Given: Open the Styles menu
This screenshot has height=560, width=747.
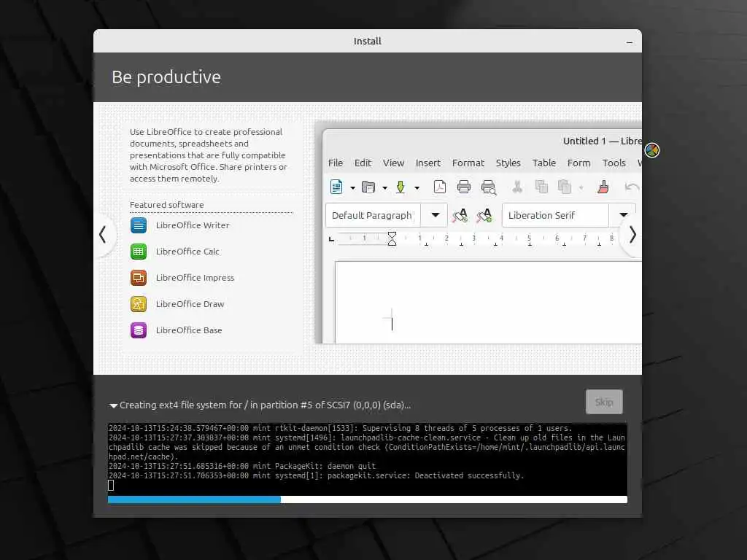Looking at the screenshot, I should (x=508, y=163).
